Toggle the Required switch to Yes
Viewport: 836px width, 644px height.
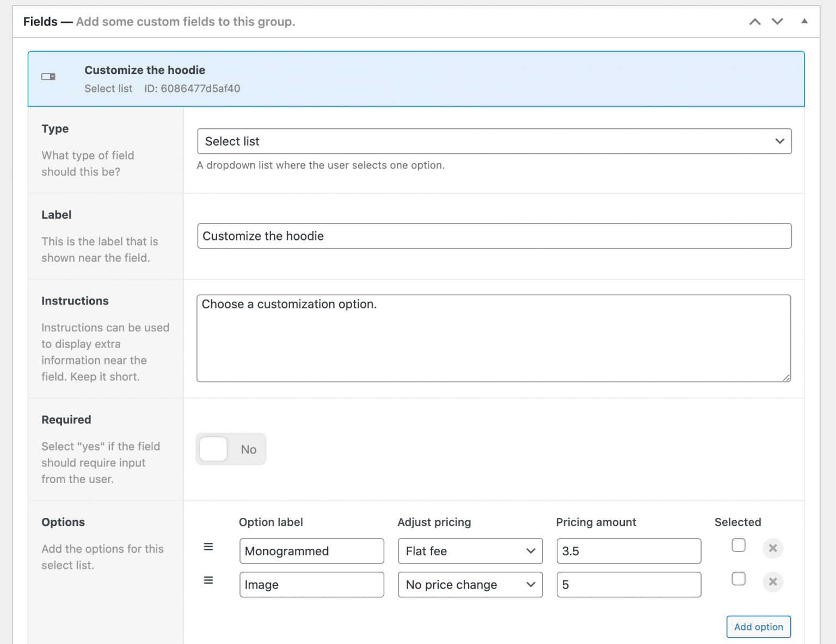click(213, 449)
